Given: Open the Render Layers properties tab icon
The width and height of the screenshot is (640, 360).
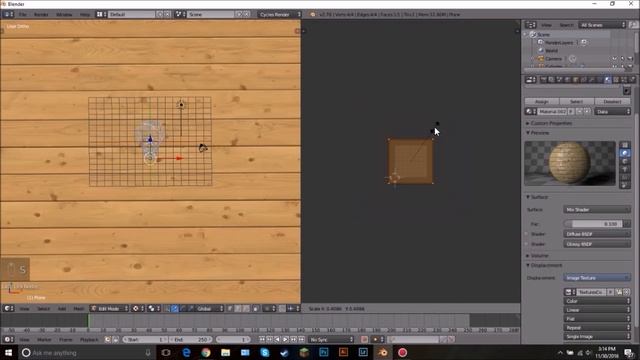Looking at the screenshot, I should point(551,80).
